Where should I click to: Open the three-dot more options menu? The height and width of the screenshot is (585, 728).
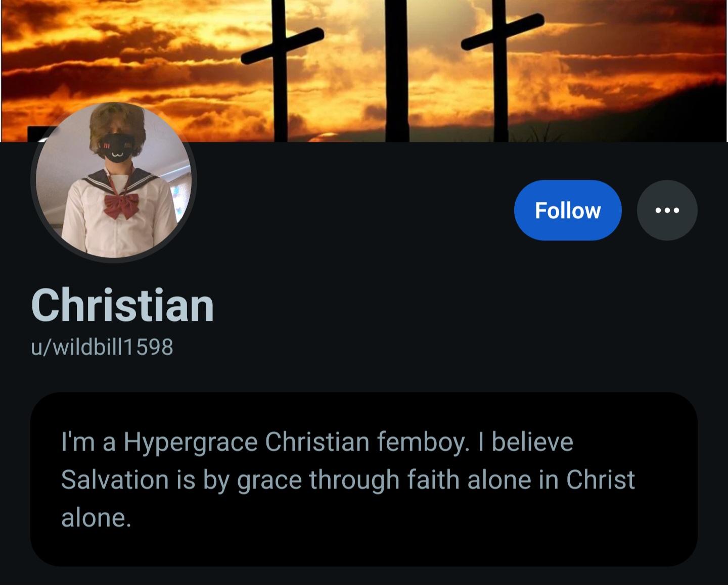coord(667,210)
